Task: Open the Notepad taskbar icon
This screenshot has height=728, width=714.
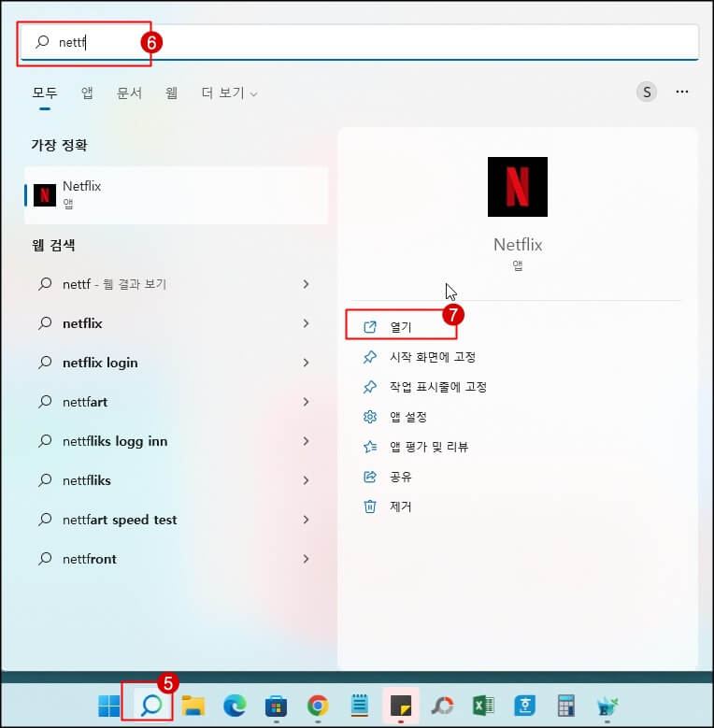Action: point(359,706)
